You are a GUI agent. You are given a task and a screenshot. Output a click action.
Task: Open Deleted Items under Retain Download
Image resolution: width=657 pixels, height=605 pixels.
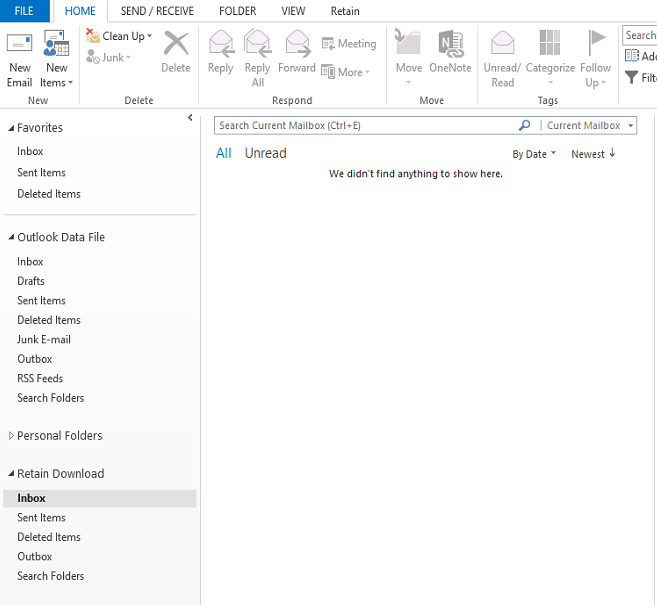[x=49, y=537]
